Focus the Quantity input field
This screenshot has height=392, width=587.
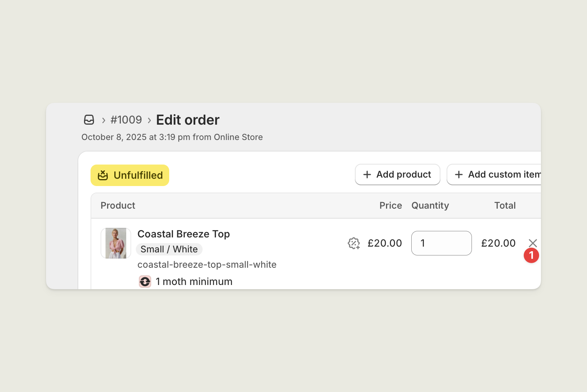point(441,243)
